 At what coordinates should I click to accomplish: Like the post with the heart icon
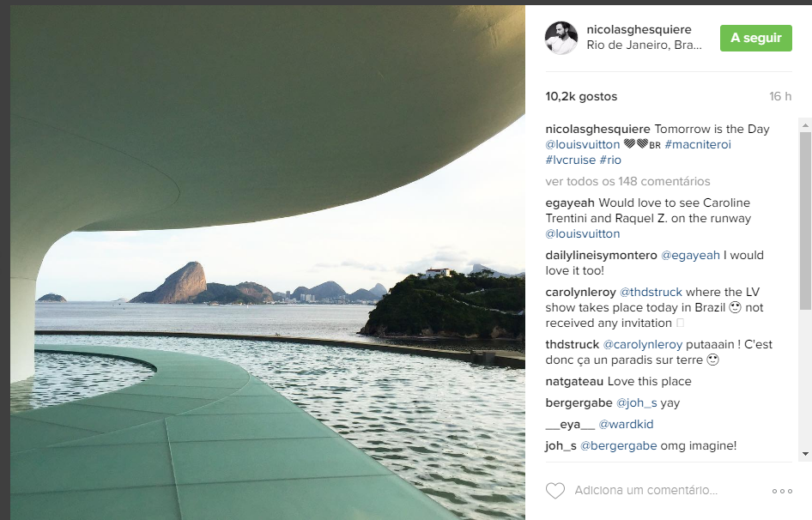(555, 491)
